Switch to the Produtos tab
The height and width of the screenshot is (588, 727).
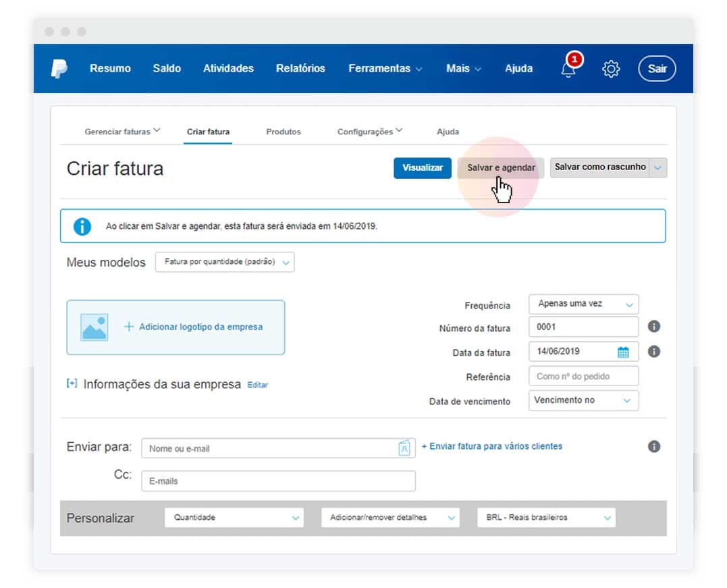pos(284,132)
